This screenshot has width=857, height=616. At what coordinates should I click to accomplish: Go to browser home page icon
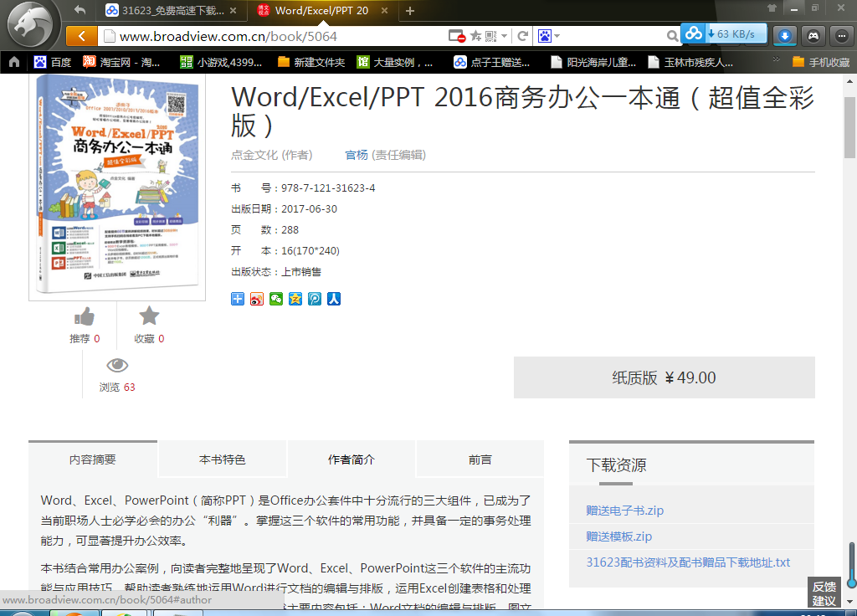coord(14,62)
